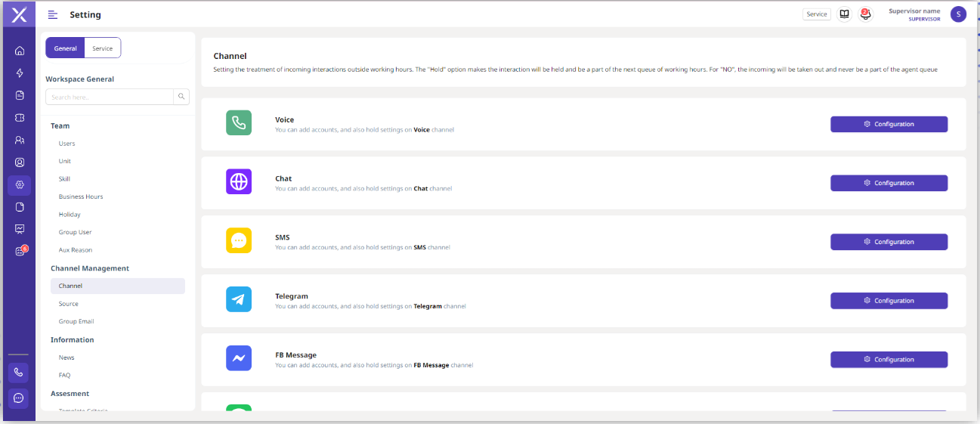Open Configuration for the Voice channel
This screenshot has height=424, width=980.
point(889,124)
